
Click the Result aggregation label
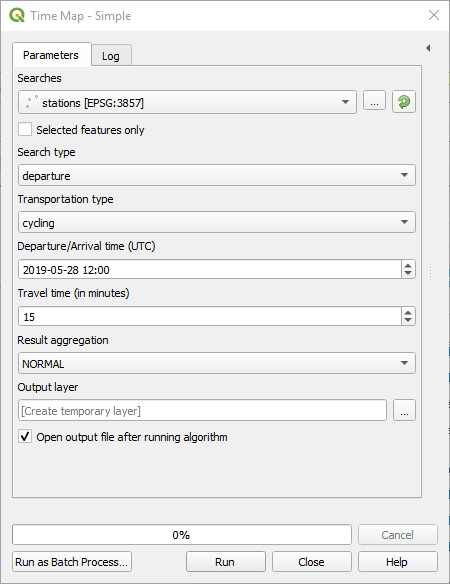click(63, 340)
